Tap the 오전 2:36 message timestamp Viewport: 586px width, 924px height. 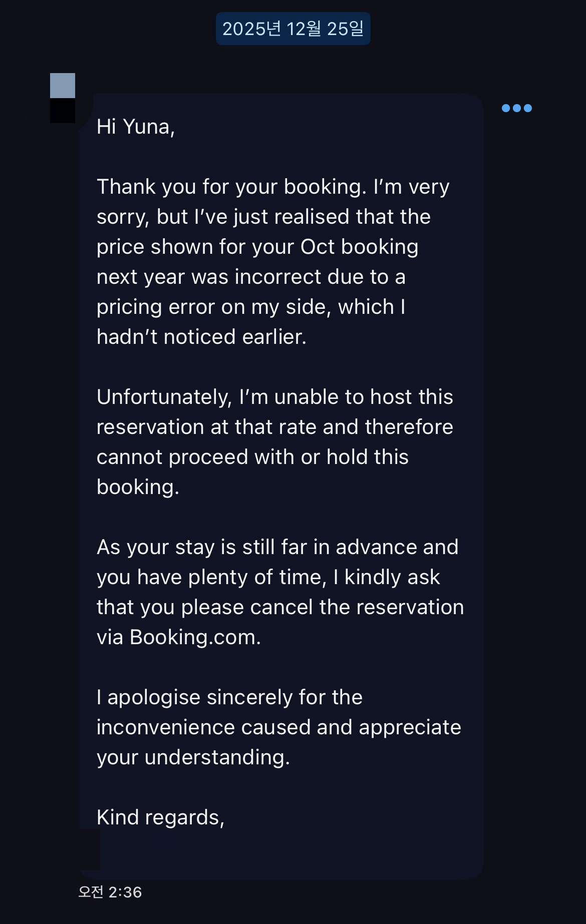tap(110, 892)
